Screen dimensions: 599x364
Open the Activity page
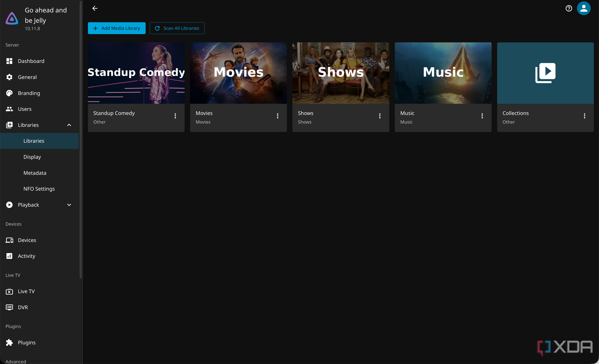[39, 256]
